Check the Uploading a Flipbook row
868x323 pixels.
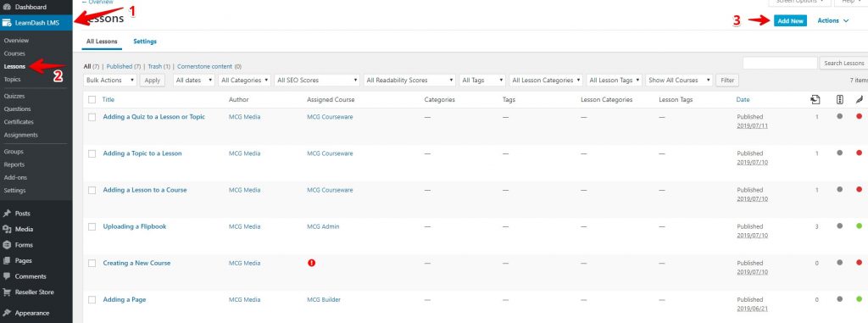click(92, 226)
